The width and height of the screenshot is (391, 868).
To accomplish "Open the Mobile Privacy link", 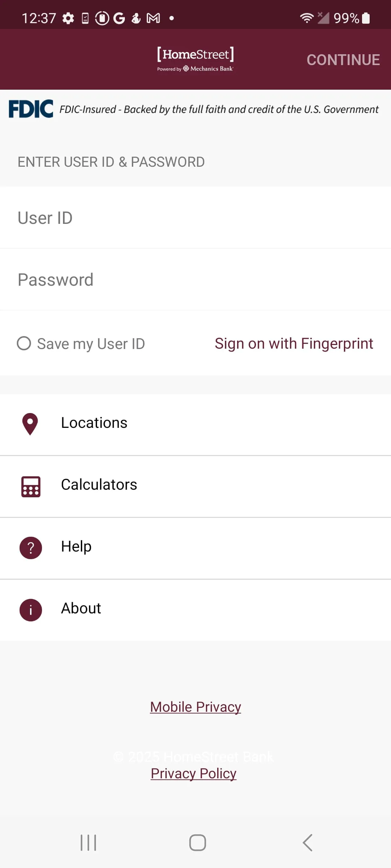I will coord(195,707).
